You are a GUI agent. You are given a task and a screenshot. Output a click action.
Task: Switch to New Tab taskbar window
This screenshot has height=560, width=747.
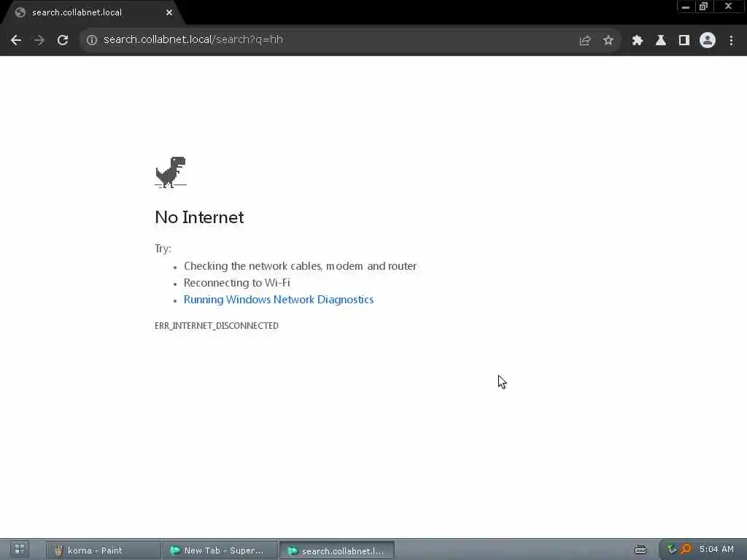[220, 551]
